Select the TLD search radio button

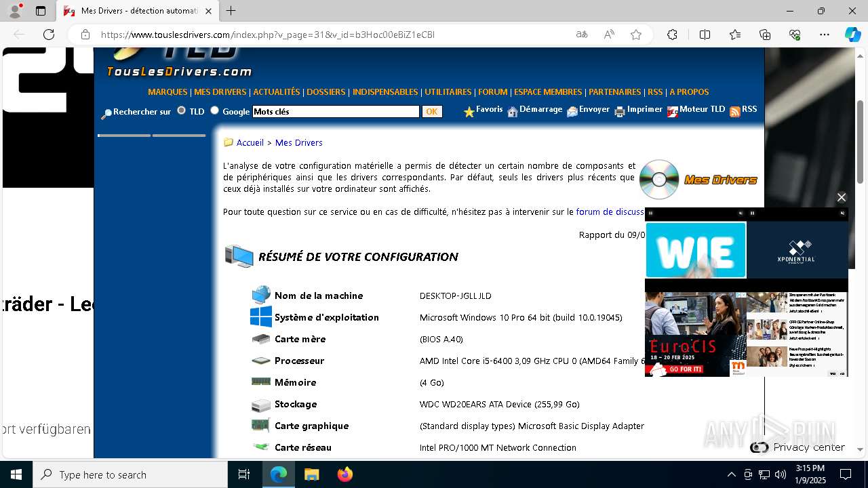tap(181, 110)
